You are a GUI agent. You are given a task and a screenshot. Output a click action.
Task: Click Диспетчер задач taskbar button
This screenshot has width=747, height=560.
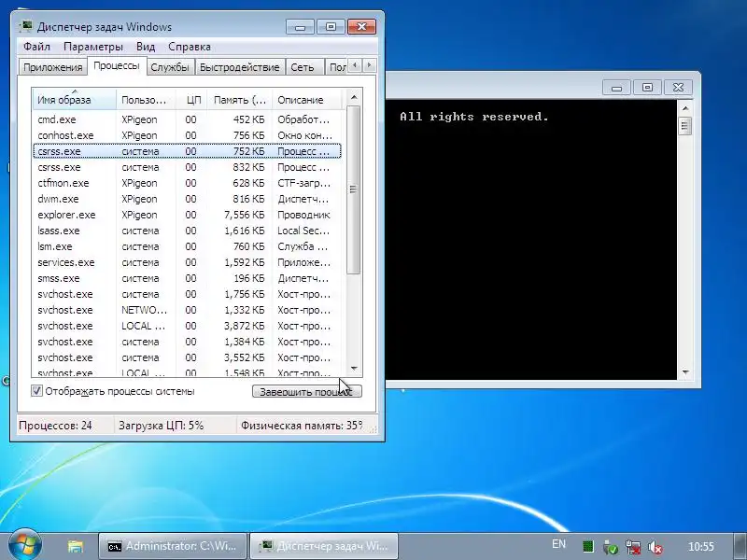pyautogui.click(x=323, y=546)
